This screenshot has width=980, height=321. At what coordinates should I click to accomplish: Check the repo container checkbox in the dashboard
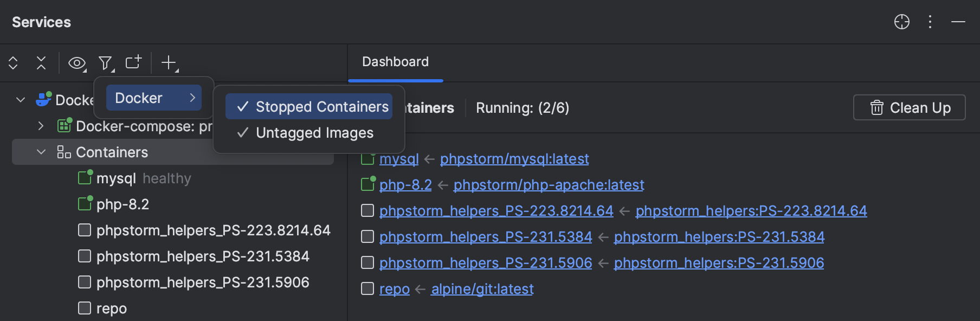367,288
